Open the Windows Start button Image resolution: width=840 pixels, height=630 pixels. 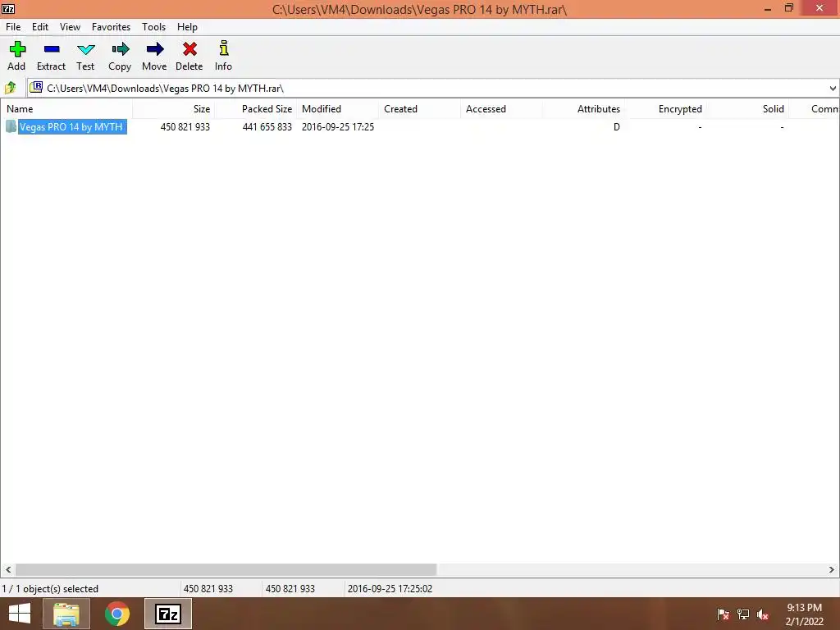pyautogui.click(x=20, y=614)
